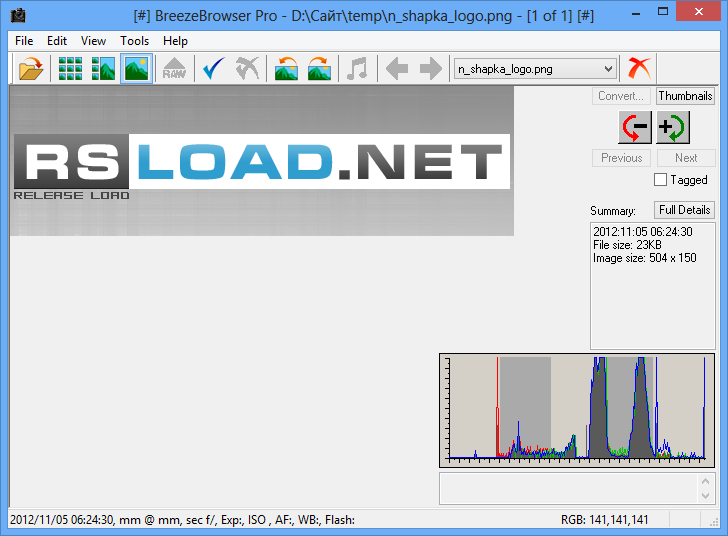Screen dimensions: 728x536
Task: Click the empty comment text box
Action: (x=568, y=488)
